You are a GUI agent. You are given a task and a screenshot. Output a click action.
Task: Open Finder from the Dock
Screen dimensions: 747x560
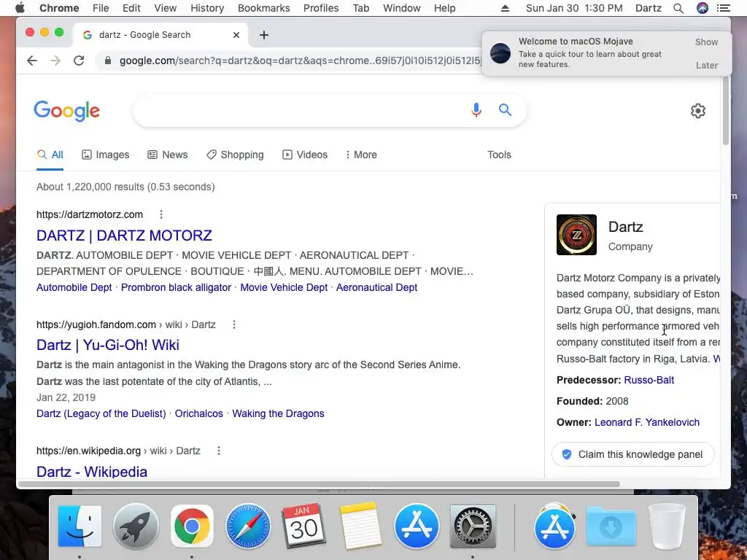pyautogui.click(x=80, y=526)
